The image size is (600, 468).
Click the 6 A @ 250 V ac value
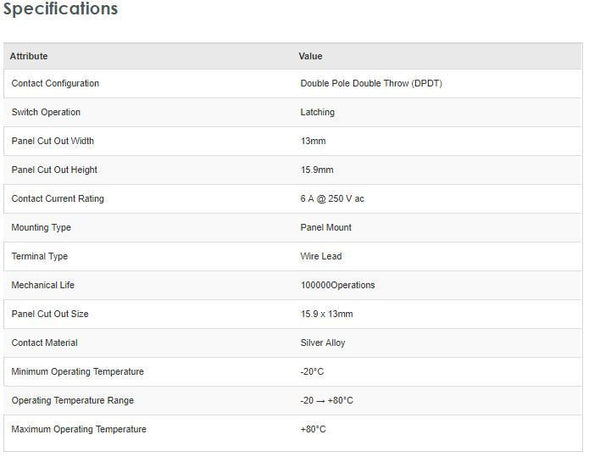coord(332,199)
